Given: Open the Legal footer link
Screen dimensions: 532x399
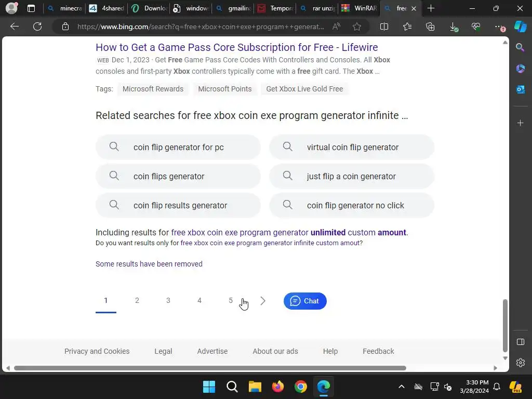Looking at the screenshot, I should pos(163,351).
